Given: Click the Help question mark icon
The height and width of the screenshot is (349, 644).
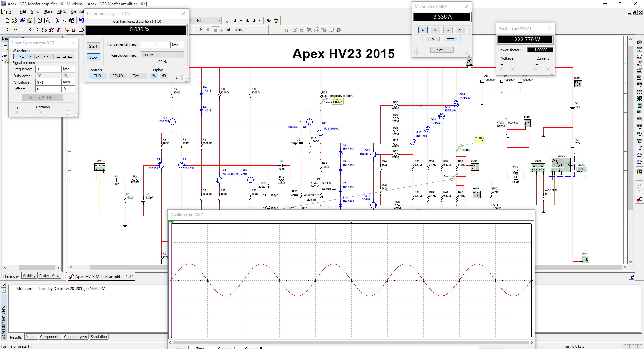Looking at the screenshot, I should click(x=276, y=20).
